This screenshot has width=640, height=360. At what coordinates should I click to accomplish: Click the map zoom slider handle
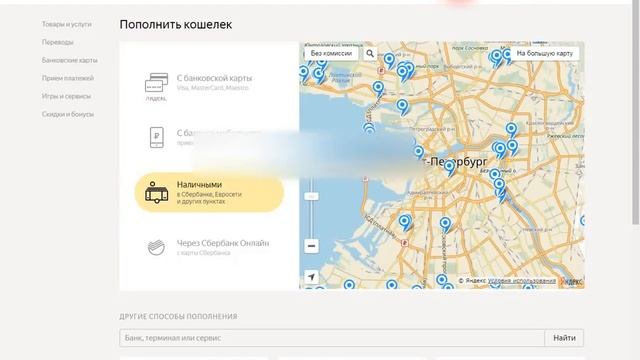click(x=311, y=196)
